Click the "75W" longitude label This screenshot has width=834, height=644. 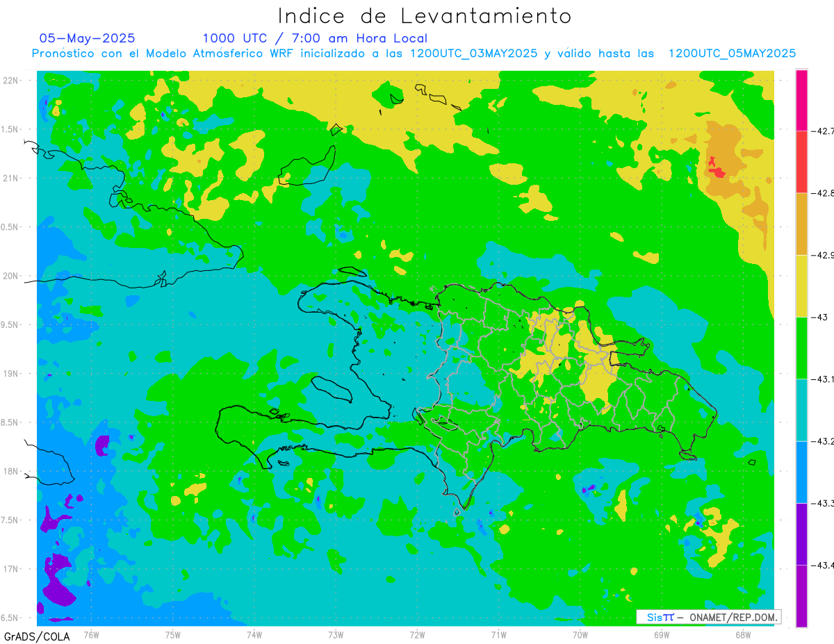click(x=172, y=635)
